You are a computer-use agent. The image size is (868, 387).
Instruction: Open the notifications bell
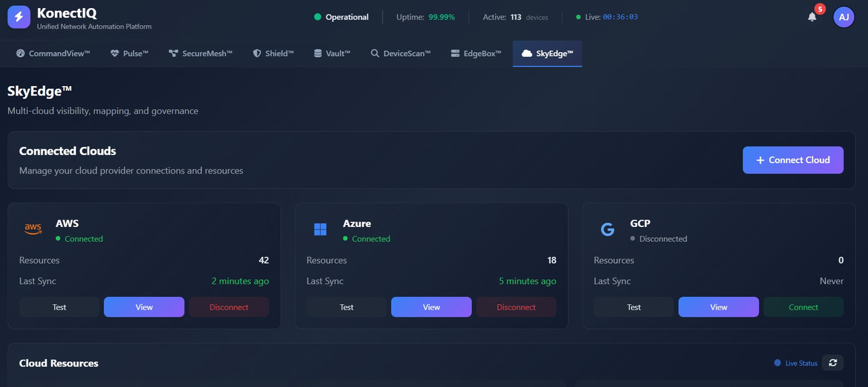[x=812, y=17]
